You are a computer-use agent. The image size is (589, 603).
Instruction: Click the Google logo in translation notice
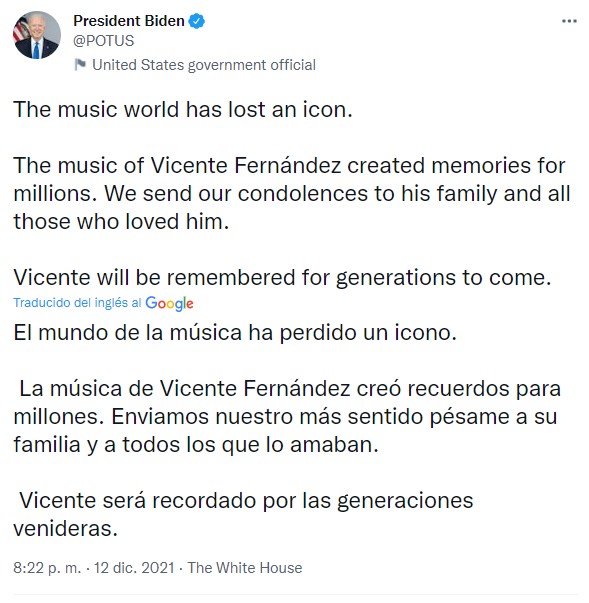[169, 303]
